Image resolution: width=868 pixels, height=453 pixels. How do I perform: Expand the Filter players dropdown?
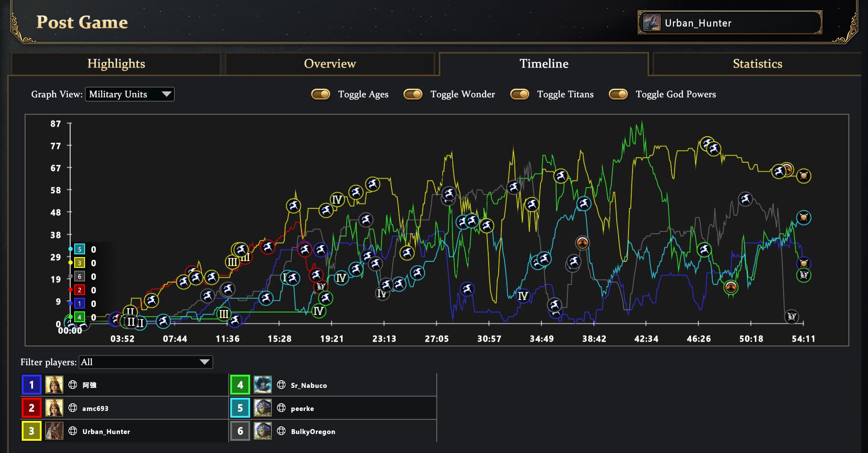[x=146, y=362]
